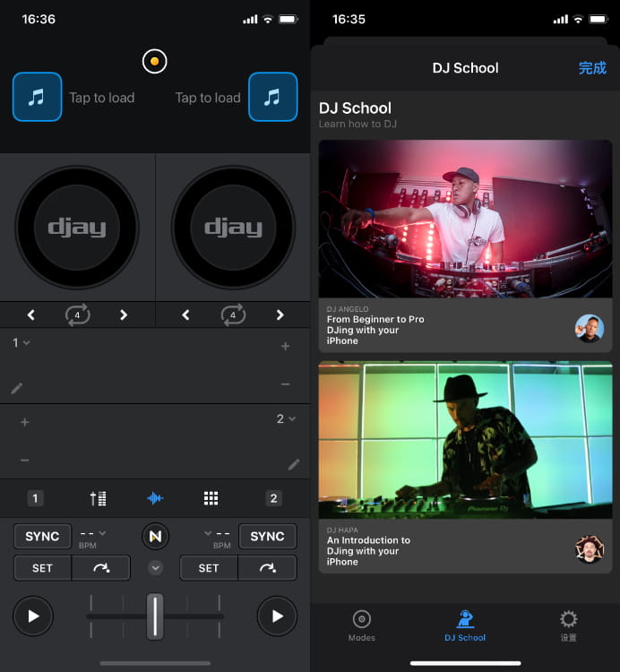Halve loop length on the right deck
The height and width of the screenshot is (672, 620).
(x=185, y=315)
